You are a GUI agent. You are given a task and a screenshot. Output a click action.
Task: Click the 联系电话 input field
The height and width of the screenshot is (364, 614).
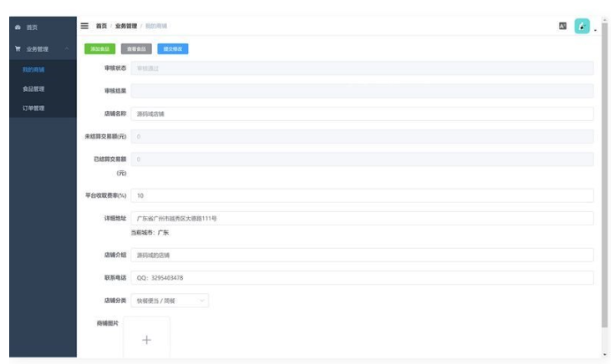pyautogui.click(x=362, y=278)
